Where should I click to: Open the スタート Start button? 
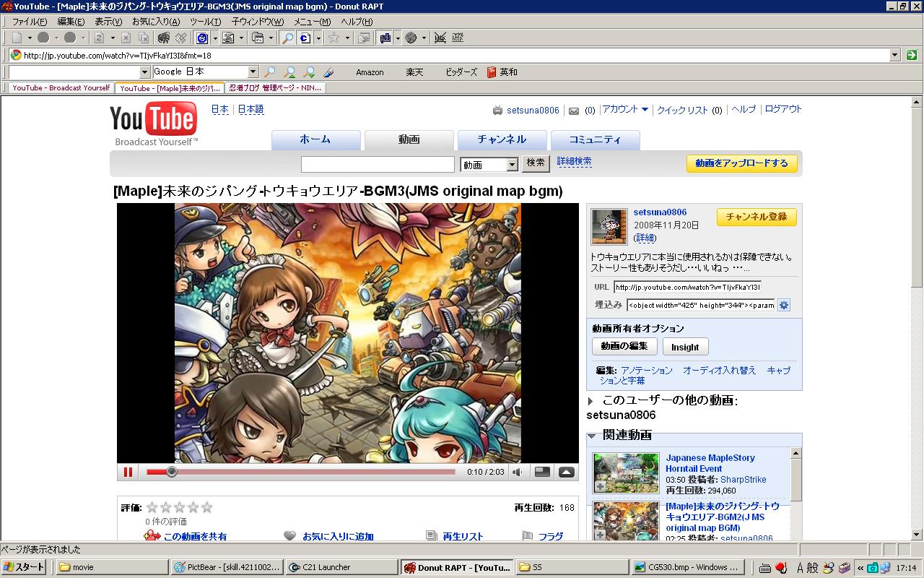[24, 567]
